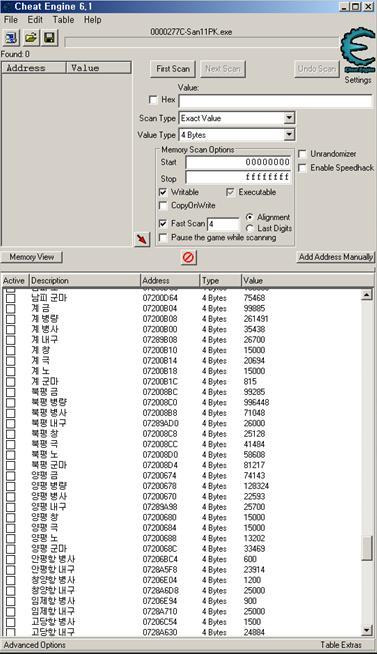
Task: Click the Cheat Engine logo
Action: click(x=358, y=51)
